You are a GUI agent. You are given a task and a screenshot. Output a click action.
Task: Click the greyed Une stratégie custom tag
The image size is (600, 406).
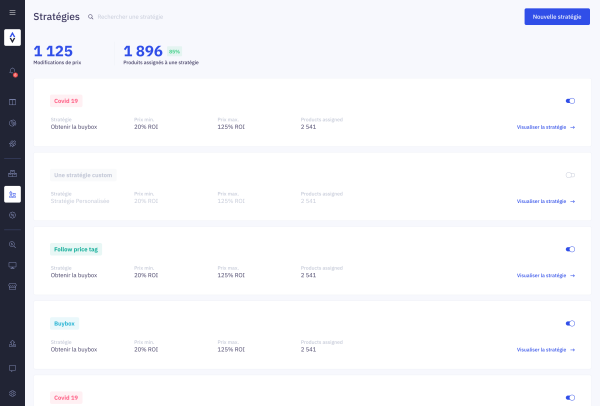pos(83,175)
